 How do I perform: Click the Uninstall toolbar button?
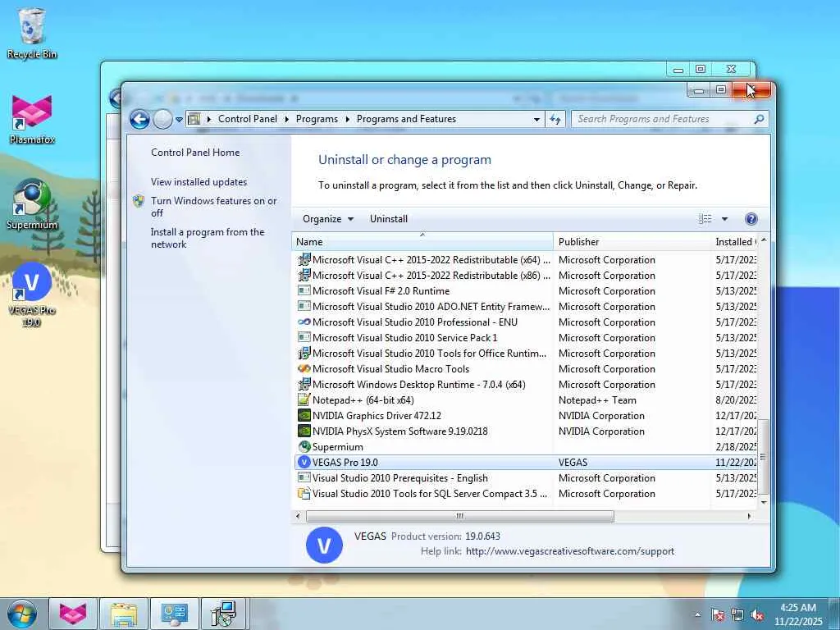(388, 218)
